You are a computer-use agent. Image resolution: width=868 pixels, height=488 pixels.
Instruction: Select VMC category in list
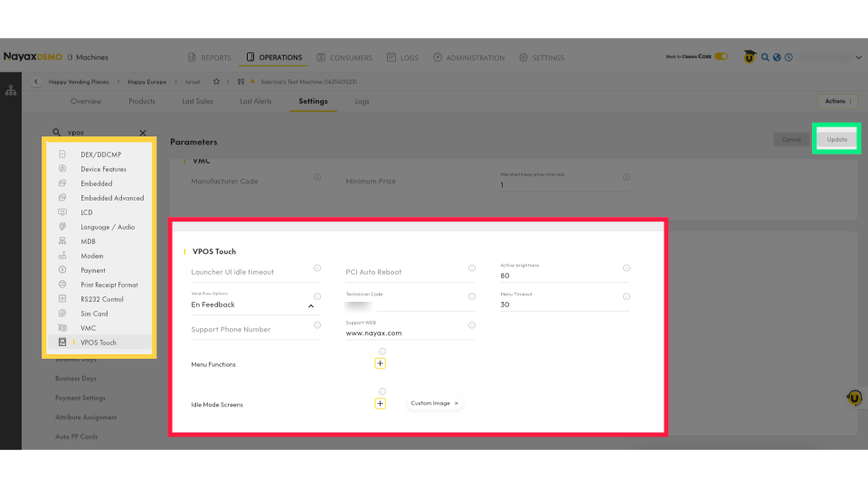tap(99, 327)
